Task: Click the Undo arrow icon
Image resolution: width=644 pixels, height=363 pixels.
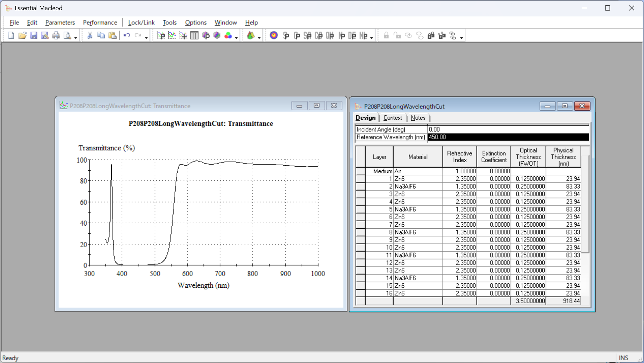Action: 127,35
